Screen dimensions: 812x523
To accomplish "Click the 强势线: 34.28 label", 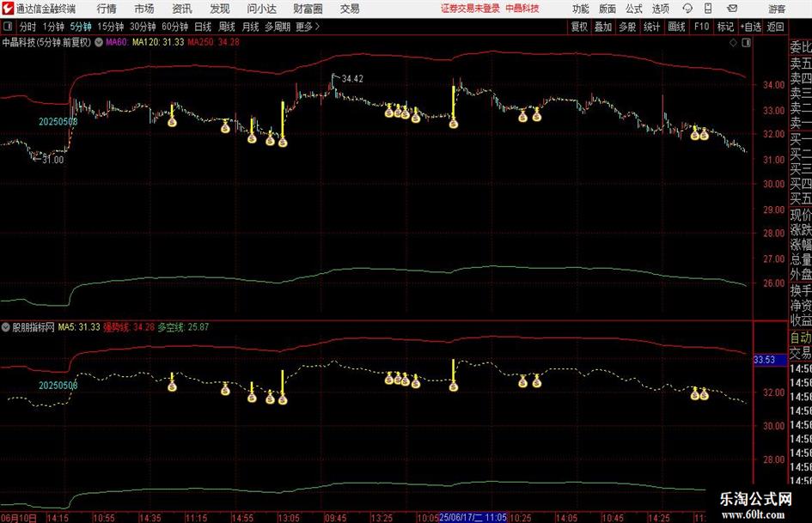I will tap(129, 327).
